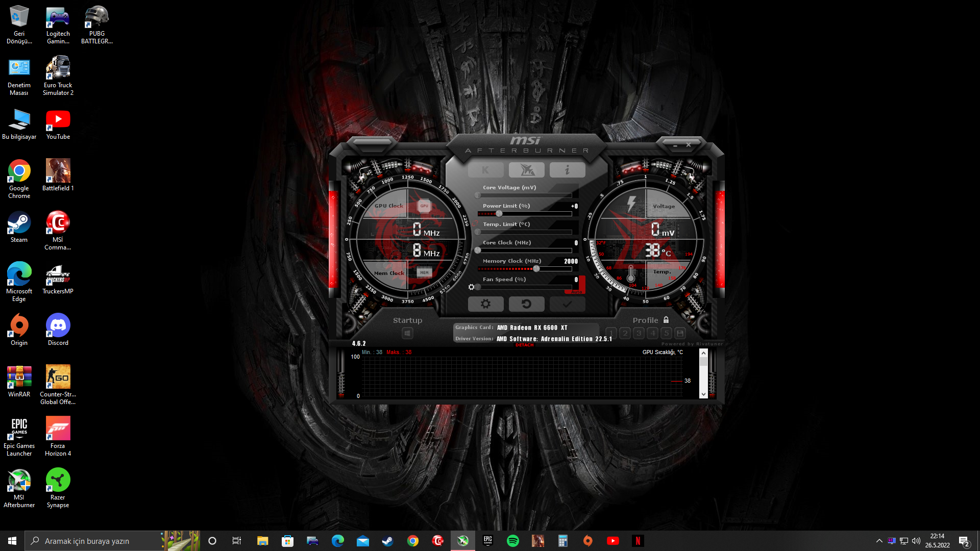Click the DETACH link under driver version
The image size is (980, 551).
coord(525,345)
